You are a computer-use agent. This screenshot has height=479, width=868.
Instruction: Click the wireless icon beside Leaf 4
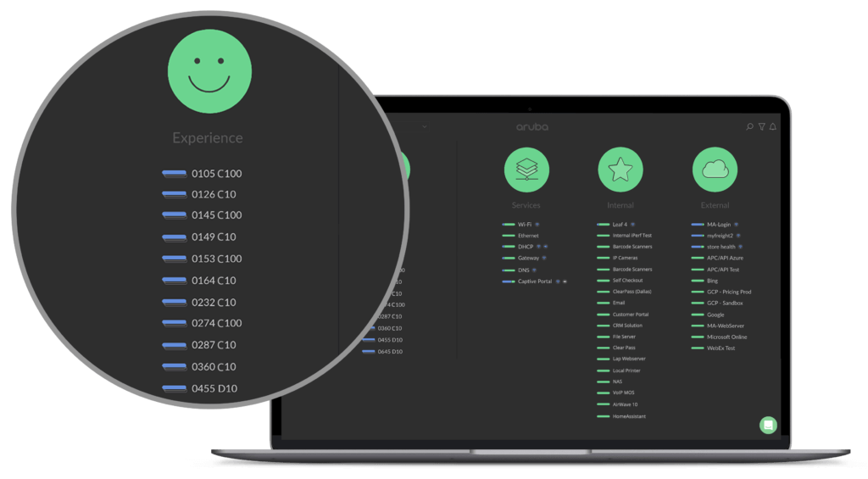point(632,225)
